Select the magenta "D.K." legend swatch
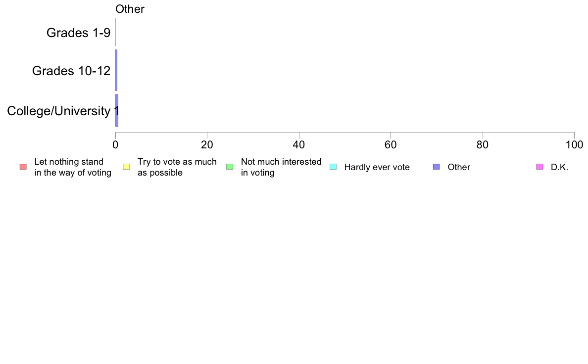The height and width of the screenshot is (364, 588). 539,167
